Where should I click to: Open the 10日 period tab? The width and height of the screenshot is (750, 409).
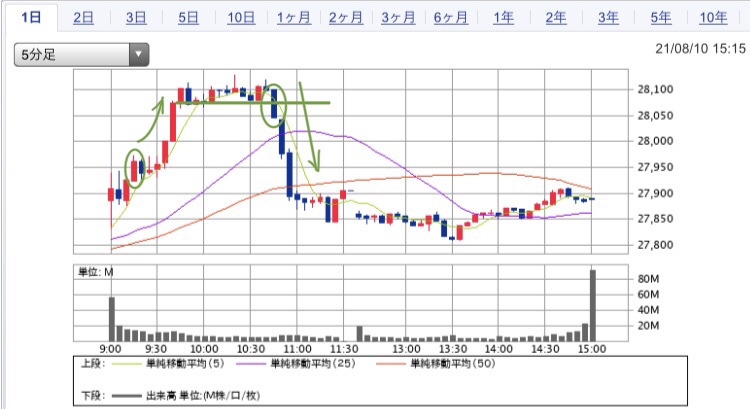pyautogui.click(x=241, y=18)
